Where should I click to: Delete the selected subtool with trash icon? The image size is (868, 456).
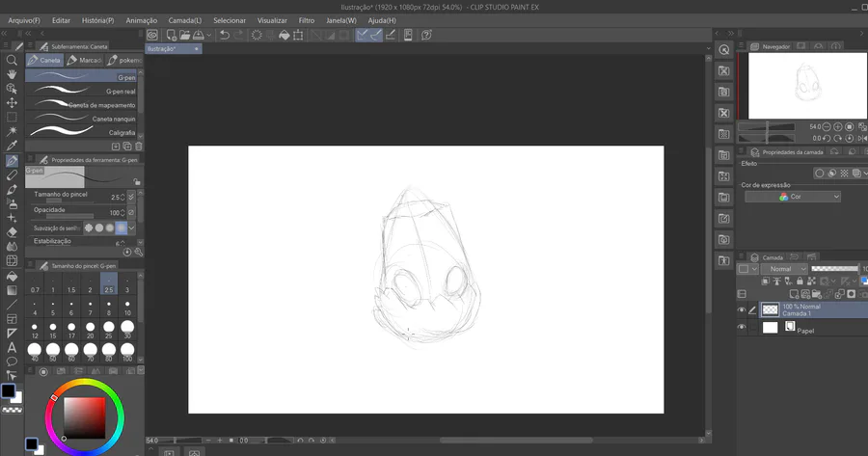[x=138, y=147]
